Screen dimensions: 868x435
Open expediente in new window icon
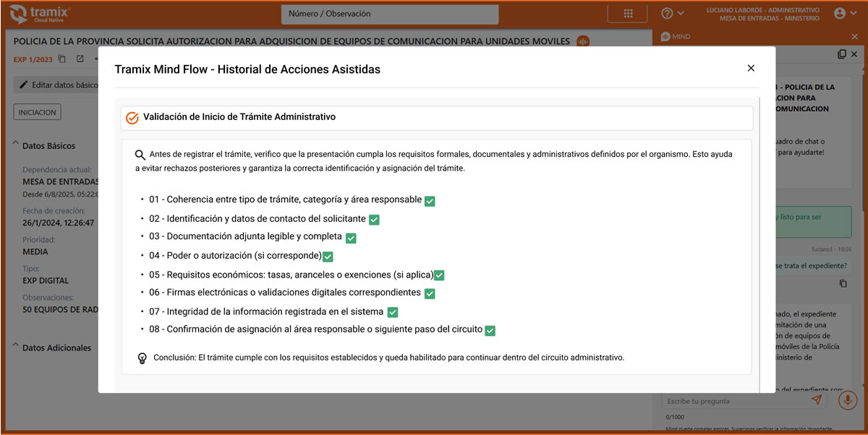[x=80, y=59]
